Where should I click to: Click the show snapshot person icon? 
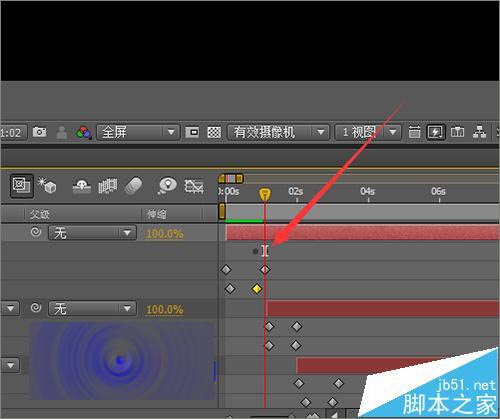click(x=62, y=132)
